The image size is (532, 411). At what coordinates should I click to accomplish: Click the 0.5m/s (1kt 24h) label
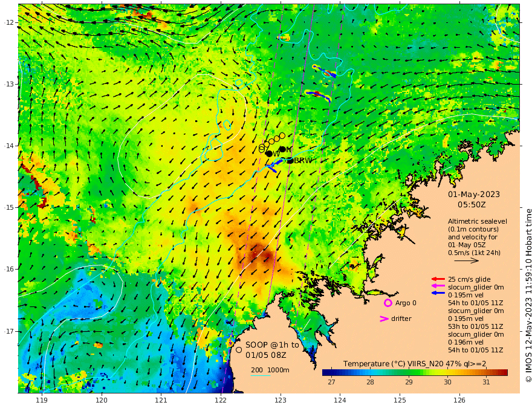click(x=474, y=253)
